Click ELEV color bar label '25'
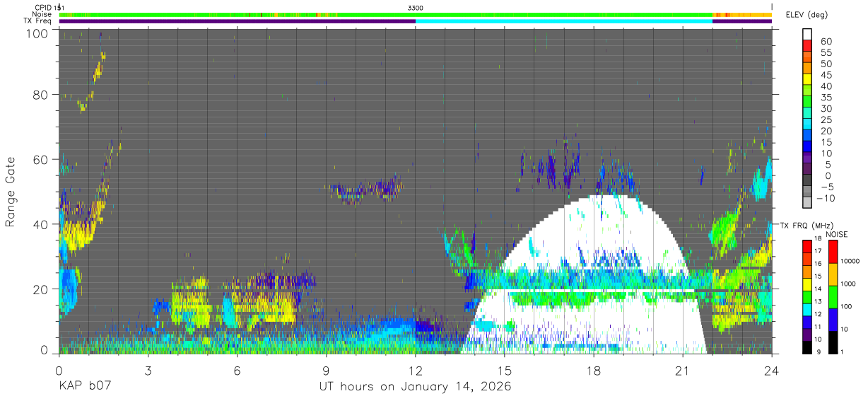 coord(825,120)
